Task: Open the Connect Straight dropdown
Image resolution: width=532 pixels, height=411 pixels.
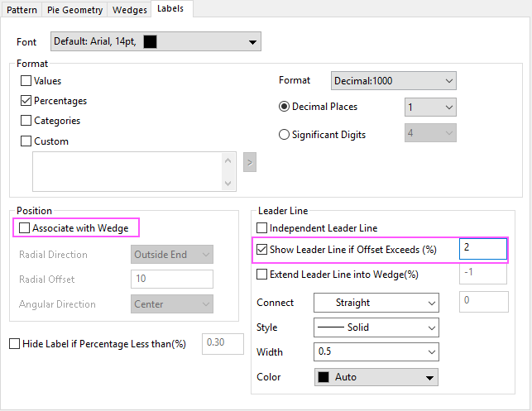Action: 376,303
